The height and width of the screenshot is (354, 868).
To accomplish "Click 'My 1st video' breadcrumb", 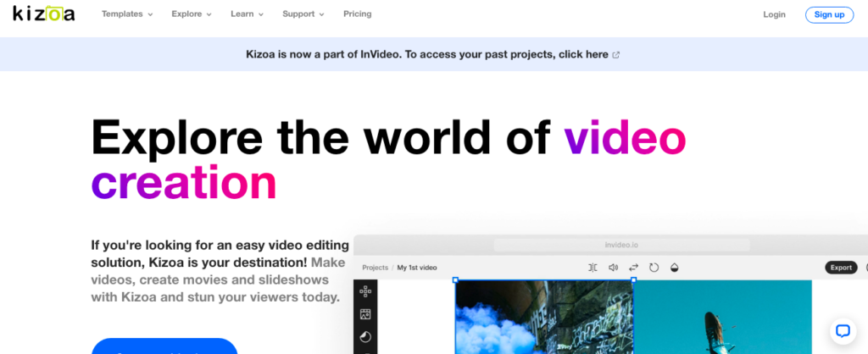I will (x=417, y=268).
